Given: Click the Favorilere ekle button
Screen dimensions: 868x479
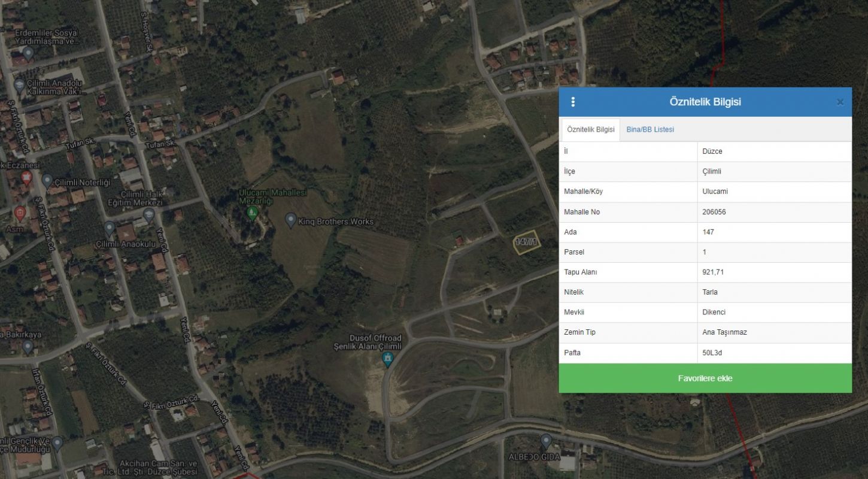Looking at the screenshot, I should click(705, 378).
